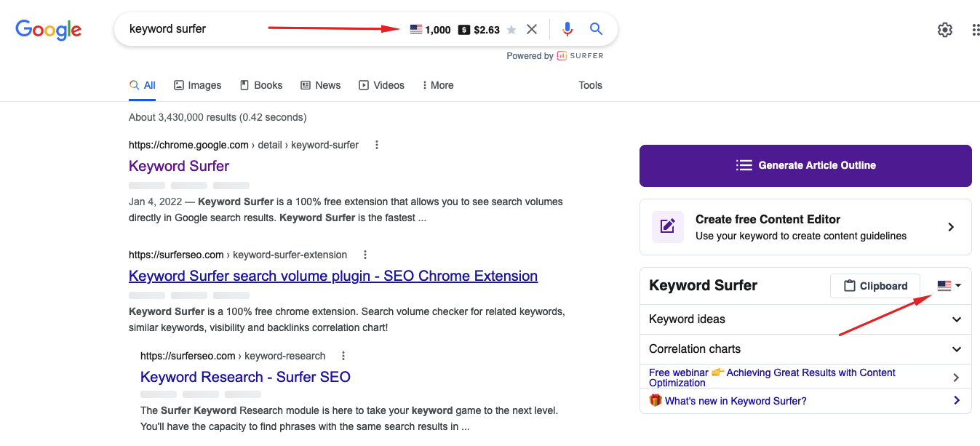The image size is (980, 446).
Task: Open the More search categories menu
Action: point(437,85)
